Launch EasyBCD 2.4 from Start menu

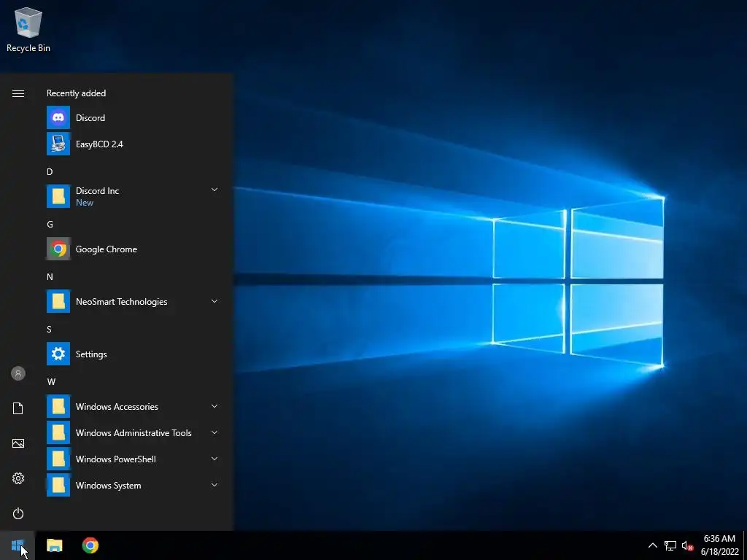pyautogui.click(x=133, y=144)
